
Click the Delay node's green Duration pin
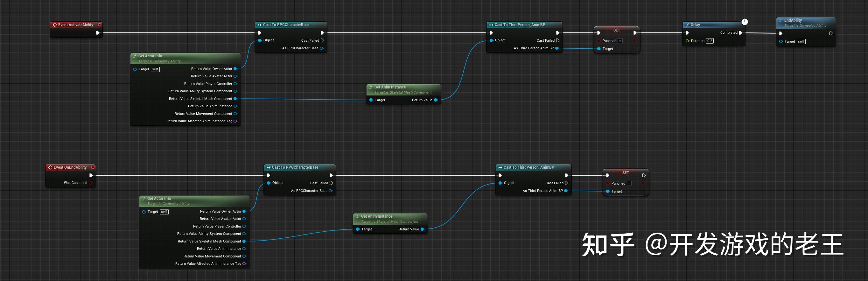tap(687, 41)
